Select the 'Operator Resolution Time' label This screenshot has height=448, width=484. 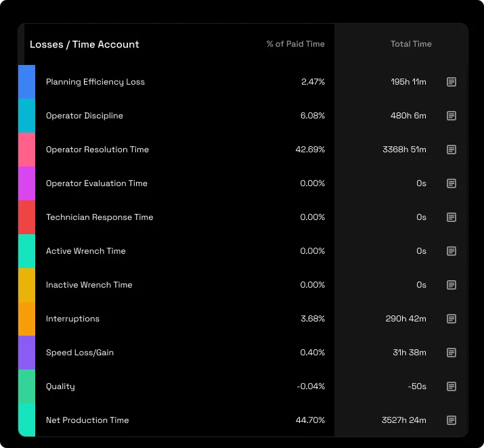click(x=97, y=150)
